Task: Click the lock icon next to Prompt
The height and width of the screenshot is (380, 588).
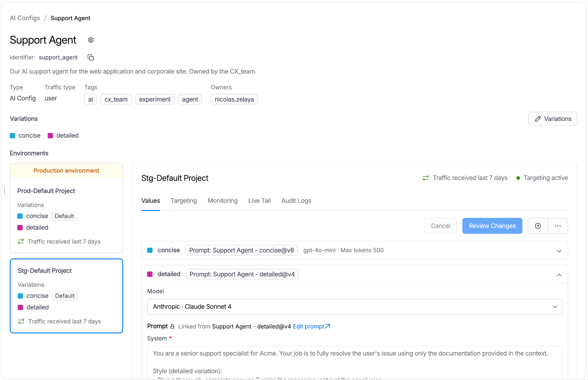Action: pyautogui.click(x=172, y=326)
